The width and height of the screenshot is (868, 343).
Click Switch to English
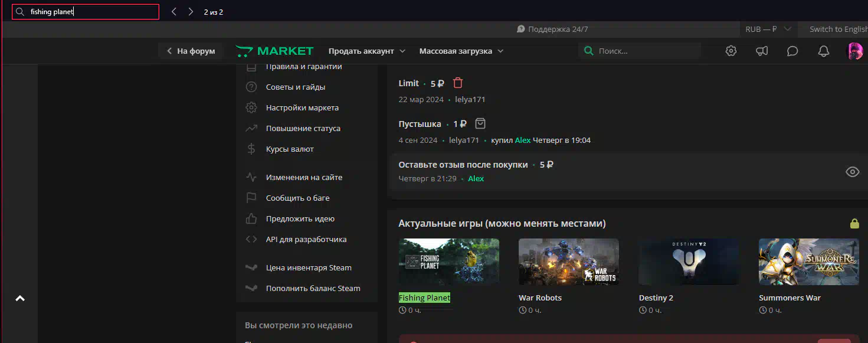tap(838, 29)
